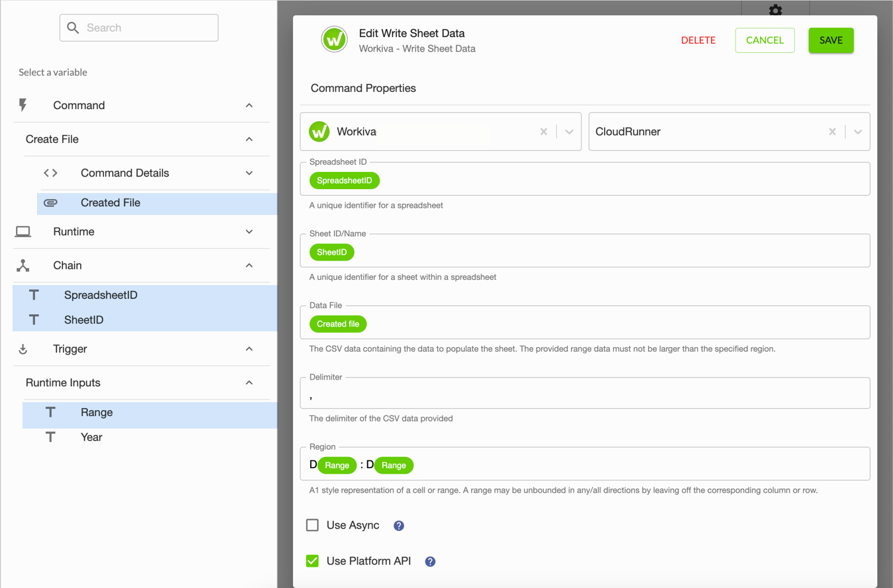This screenshot has width=893, height=588.
Task: Click the text type icon beside SheetID
Action: (x=34, y=319)
